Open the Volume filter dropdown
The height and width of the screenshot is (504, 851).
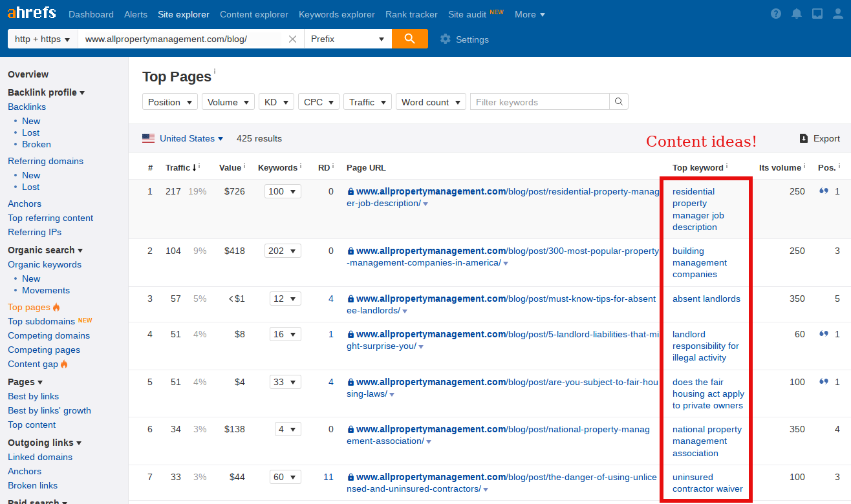tap(228, 102)
